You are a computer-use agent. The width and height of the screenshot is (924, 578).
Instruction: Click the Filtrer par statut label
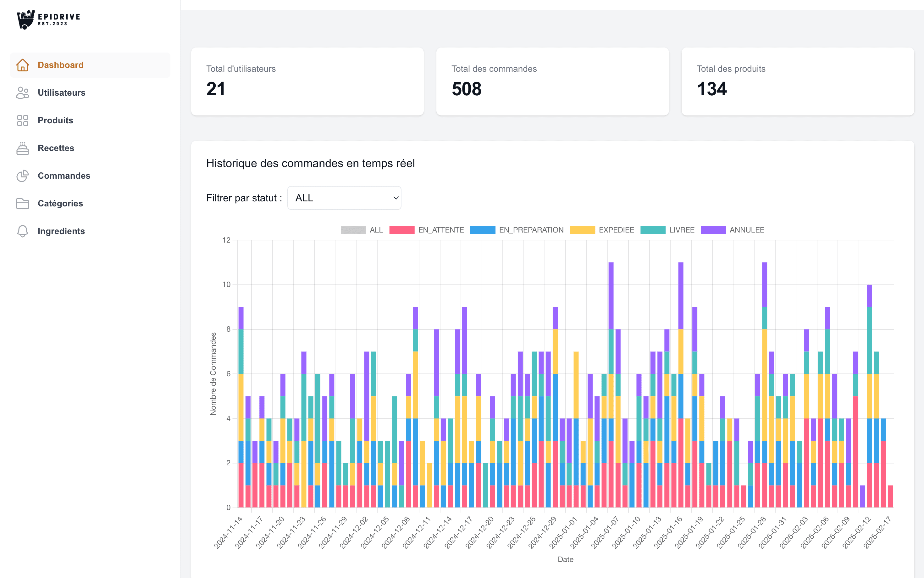(x=244, y=198)
